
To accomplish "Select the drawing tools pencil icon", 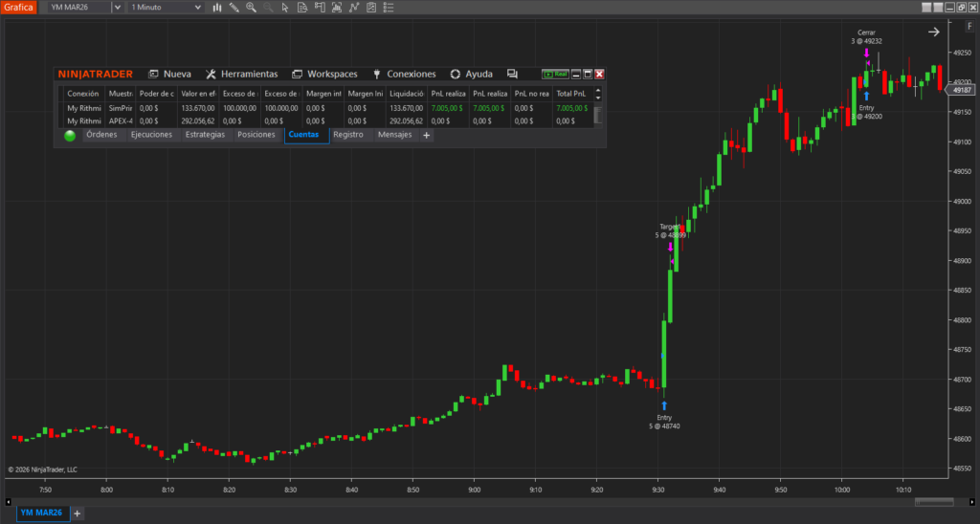I will pos(234,8).
